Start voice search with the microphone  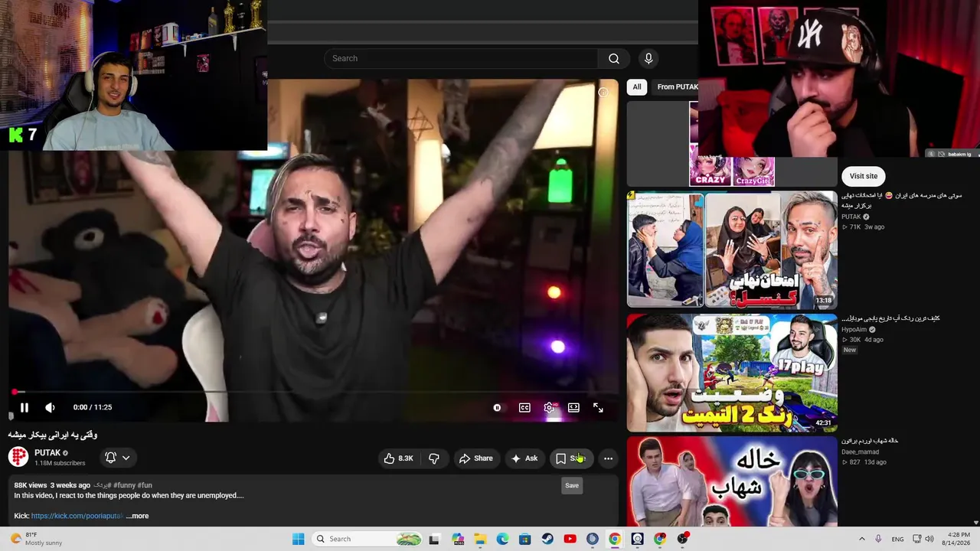648,59
